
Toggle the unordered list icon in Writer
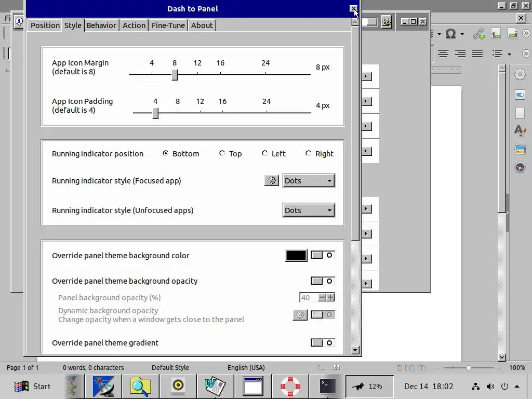(x=498, y=54)
